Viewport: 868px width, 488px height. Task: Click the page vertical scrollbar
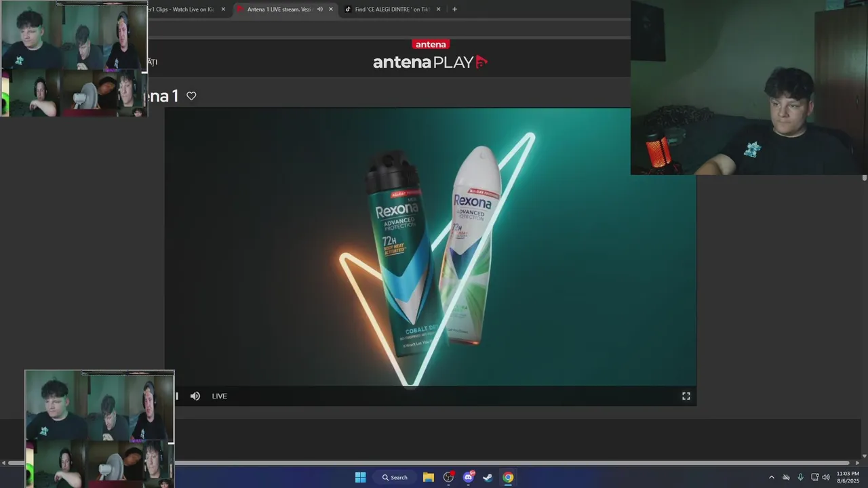click(864, 178)
